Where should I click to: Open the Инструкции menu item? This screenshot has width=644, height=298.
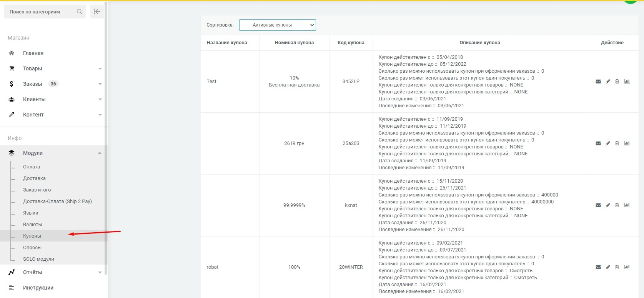pyautogui.click(x=38, y=288)
